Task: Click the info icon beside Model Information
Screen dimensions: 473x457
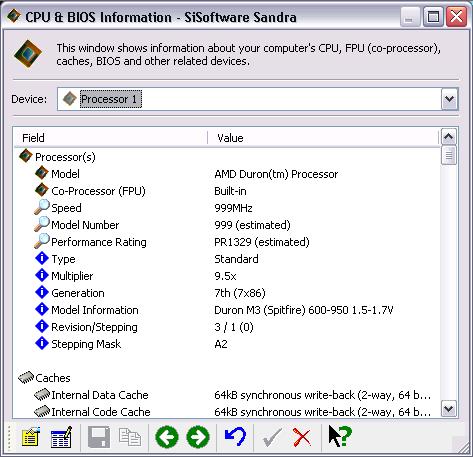Action: click(42, 309)
